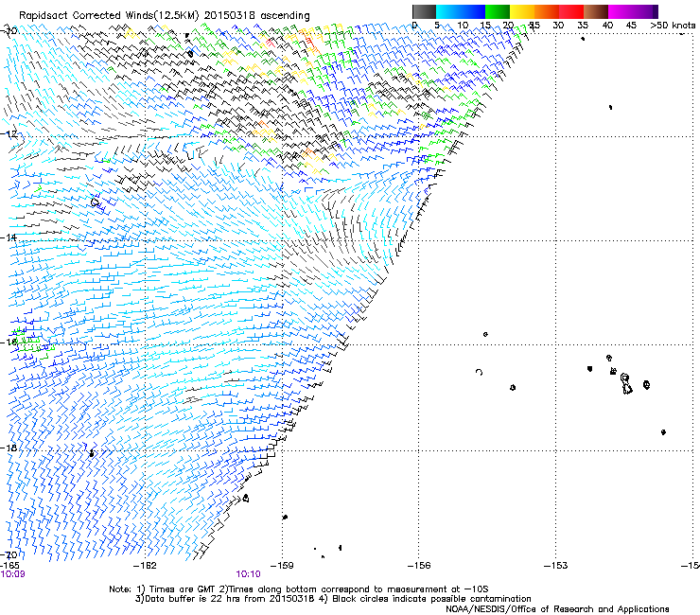This screenshot has width=700, height=615.
Task: Click the '-16' latitude axis label
Action: click(9, 342)
